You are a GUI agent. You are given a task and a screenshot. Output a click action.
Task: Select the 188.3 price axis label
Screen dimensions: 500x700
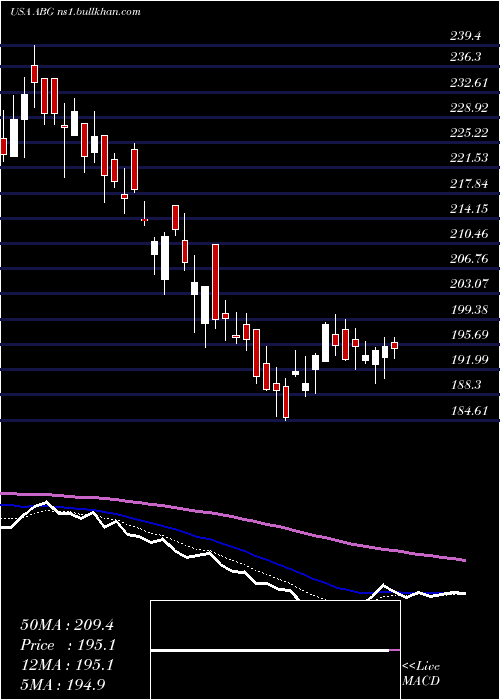(465, 384)
